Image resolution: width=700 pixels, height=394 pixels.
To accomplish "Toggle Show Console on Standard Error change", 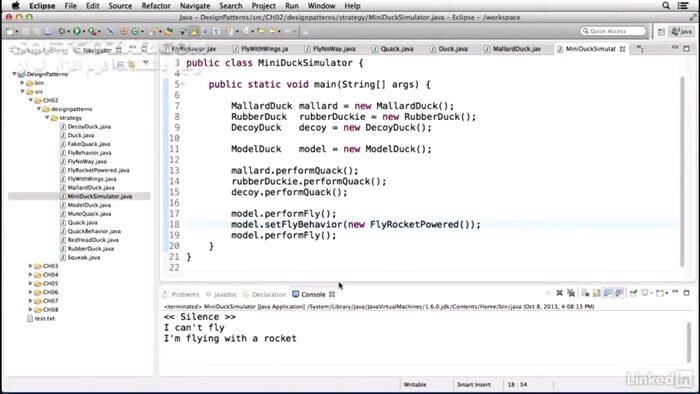I will click(620, 293).
